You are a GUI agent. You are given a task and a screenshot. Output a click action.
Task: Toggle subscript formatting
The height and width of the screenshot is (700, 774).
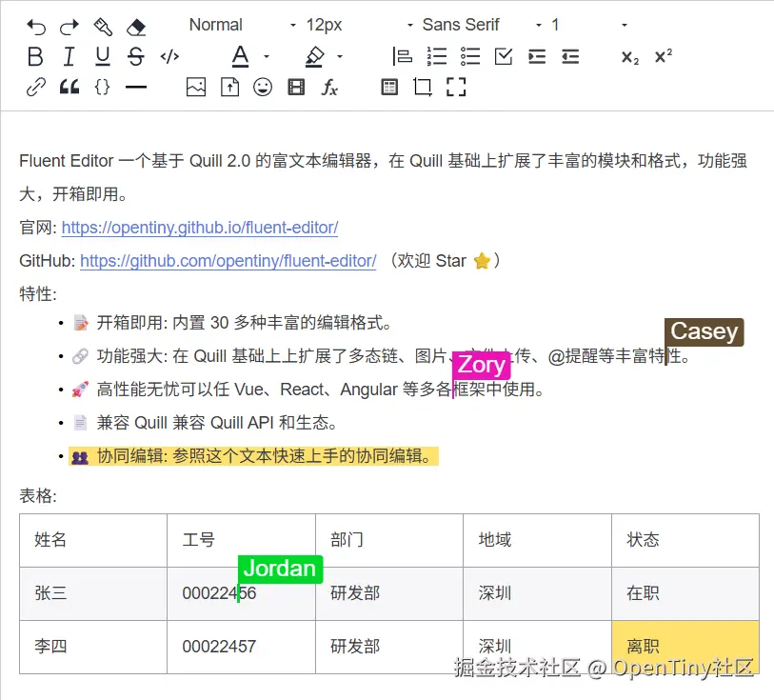pyautogui.click(x=630, y=57)
